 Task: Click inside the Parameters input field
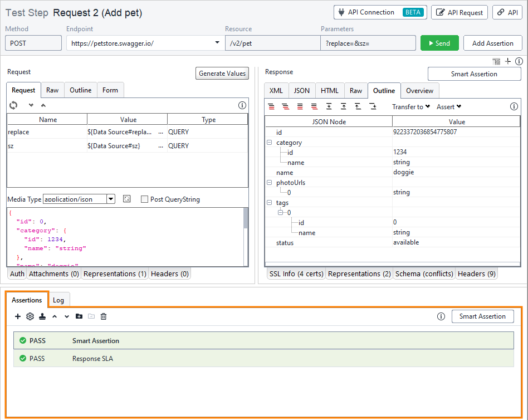[x=368, y=42]
